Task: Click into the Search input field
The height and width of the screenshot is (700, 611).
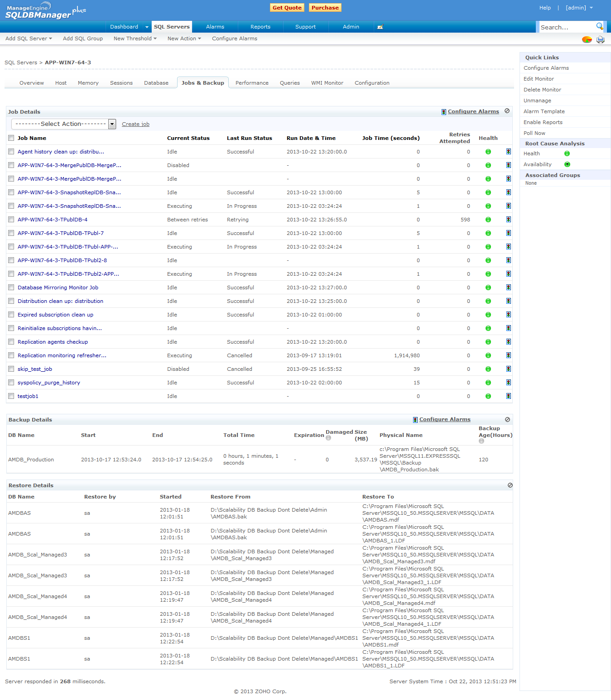Action: (566, 27)
